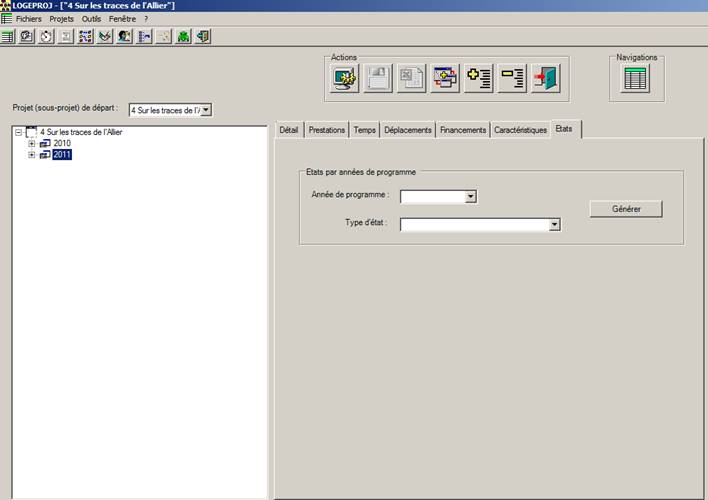Click the expand-all plus icon in Actions
The width and height of the screenshot is (708, 500).
point(480,78)
